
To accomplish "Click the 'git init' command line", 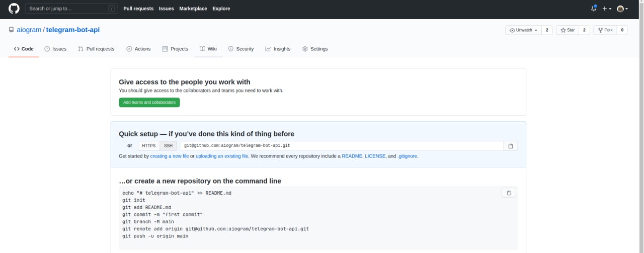I will (133, 200).
